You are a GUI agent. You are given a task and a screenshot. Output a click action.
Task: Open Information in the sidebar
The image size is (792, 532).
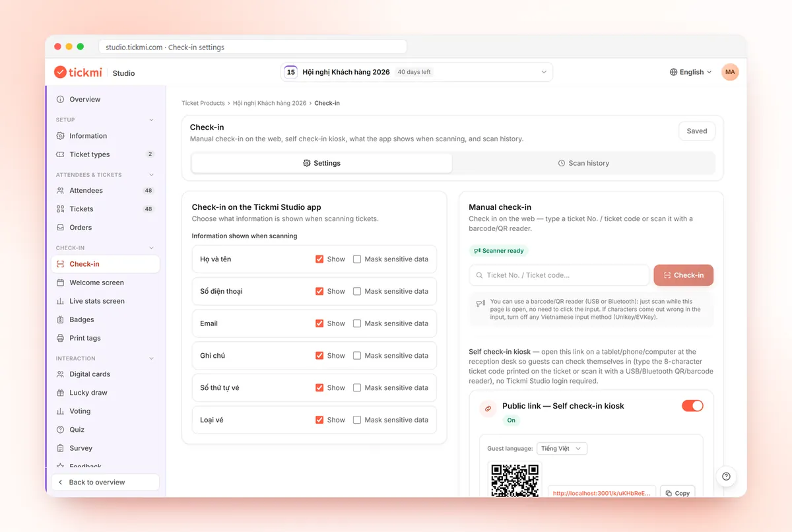tap(105, 136)
